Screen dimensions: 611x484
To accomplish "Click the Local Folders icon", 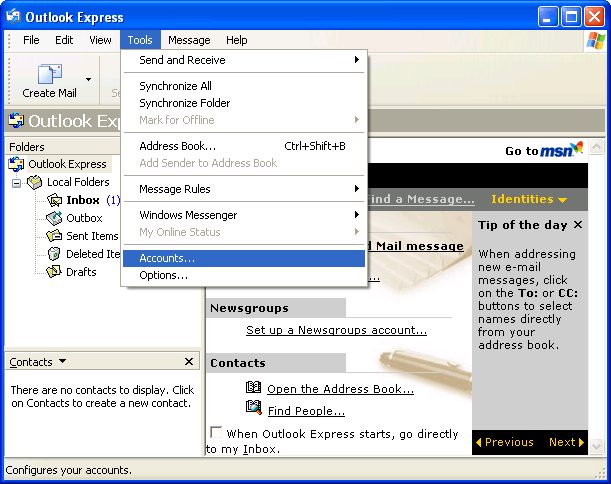I will point(35,182).
